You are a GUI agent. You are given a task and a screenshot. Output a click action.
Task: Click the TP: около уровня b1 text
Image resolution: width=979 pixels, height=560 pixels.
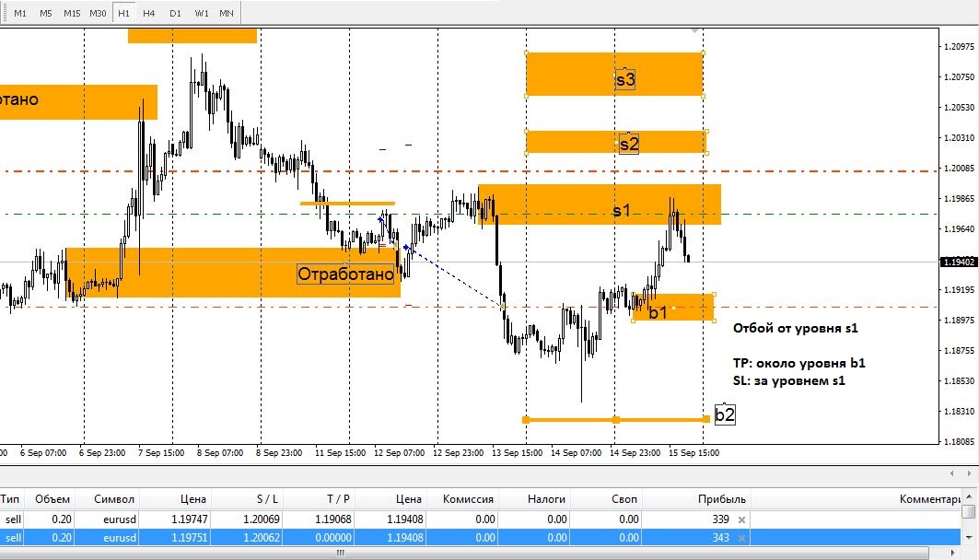coord(799,363)
